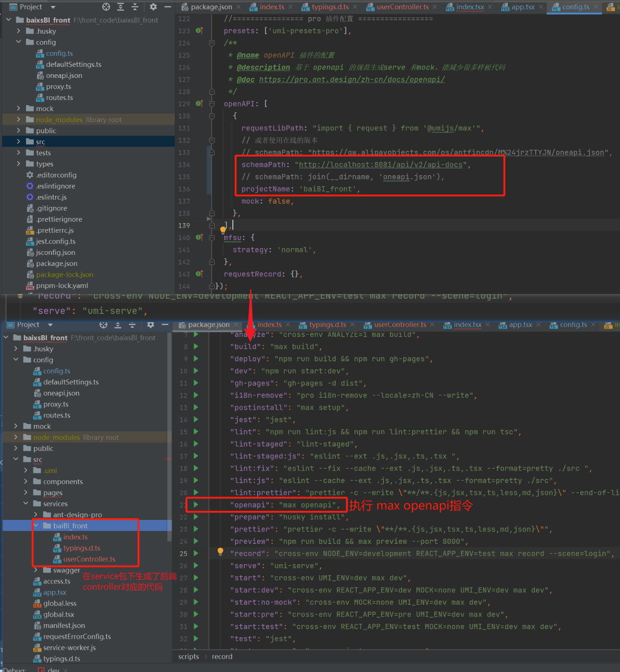Select userController.ts under baiBI_front in the tree
620x672 pixels.
pos(89,559)
